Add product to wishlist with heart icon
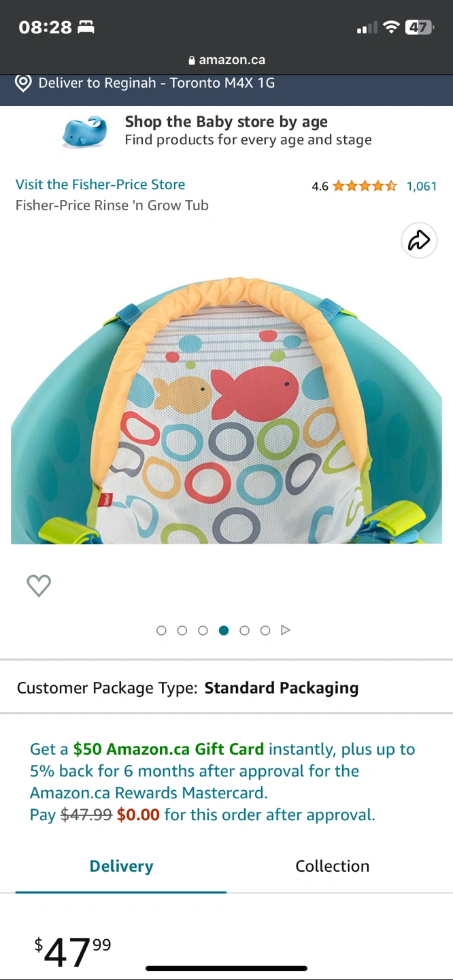The height and width of the screenshot is (980, 453). coord(39,585)
